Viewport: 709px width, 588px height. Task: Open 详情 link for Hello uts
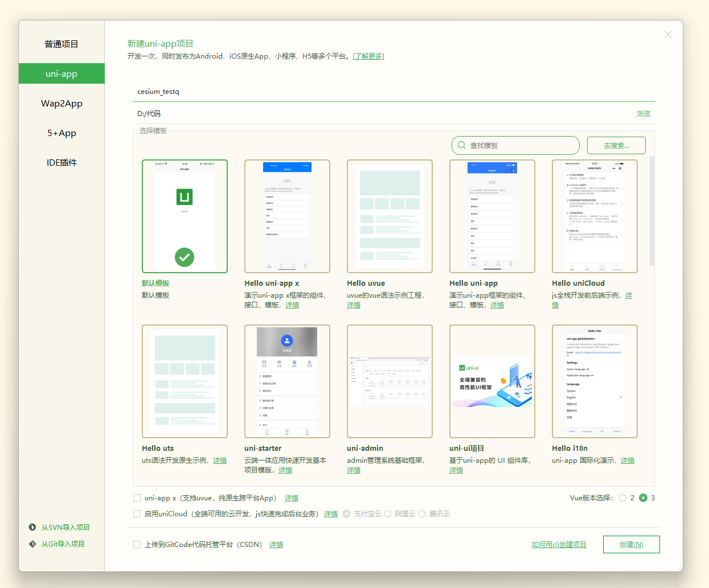click(220, 460)
